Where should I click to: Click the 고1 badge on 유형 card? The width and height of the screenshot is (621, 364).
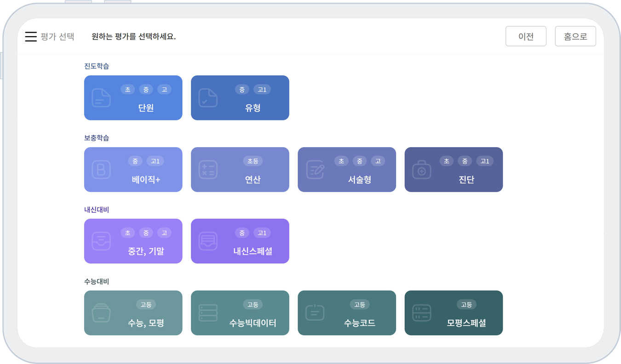262,90
